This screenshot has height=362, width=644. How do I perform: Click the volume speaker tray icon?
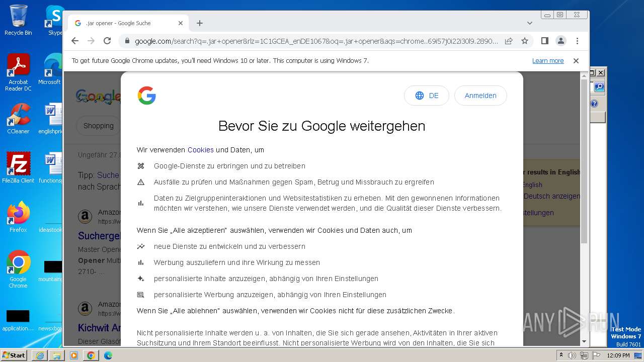pos(572,355)
